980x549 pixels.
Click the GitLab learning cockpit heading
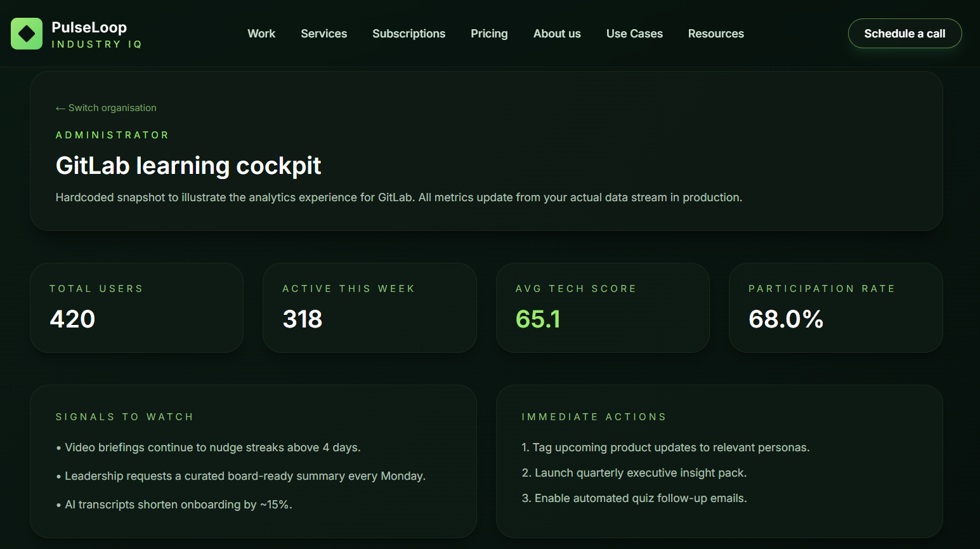click(188, 166)
